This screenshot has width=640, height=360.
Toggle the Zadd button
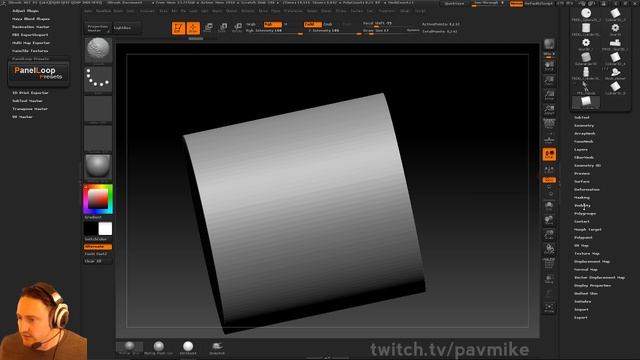coord(313,24)
